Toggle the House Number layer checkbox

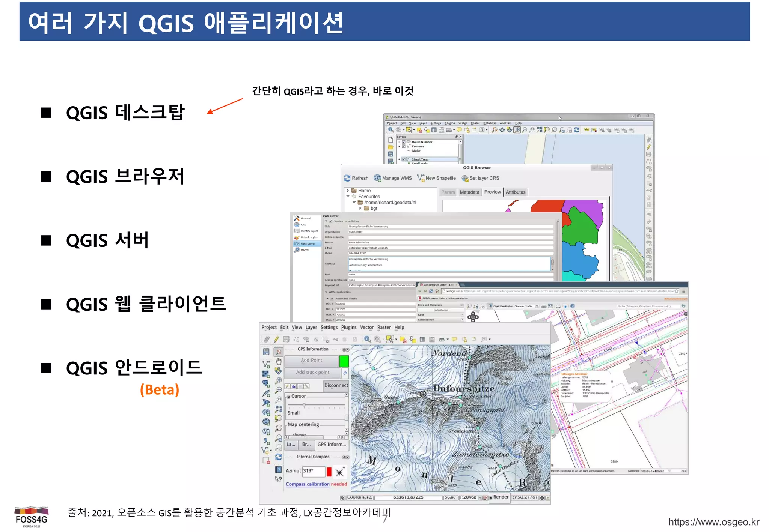(404, 142)
